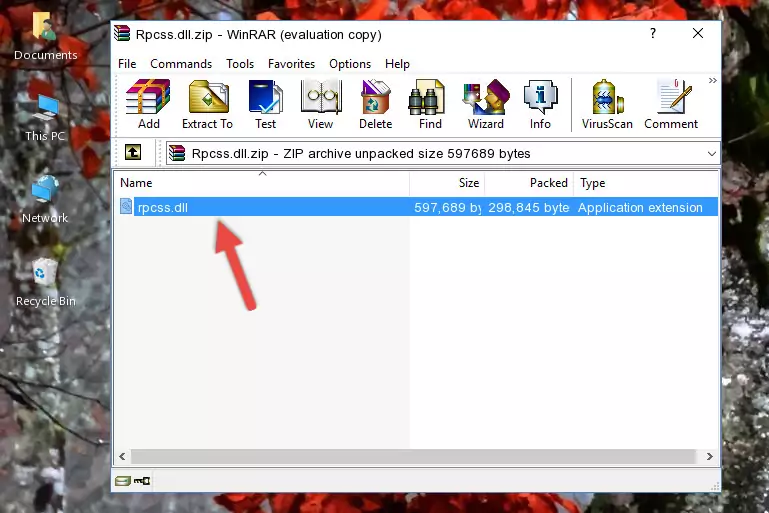Open the Comment tool

671,104
